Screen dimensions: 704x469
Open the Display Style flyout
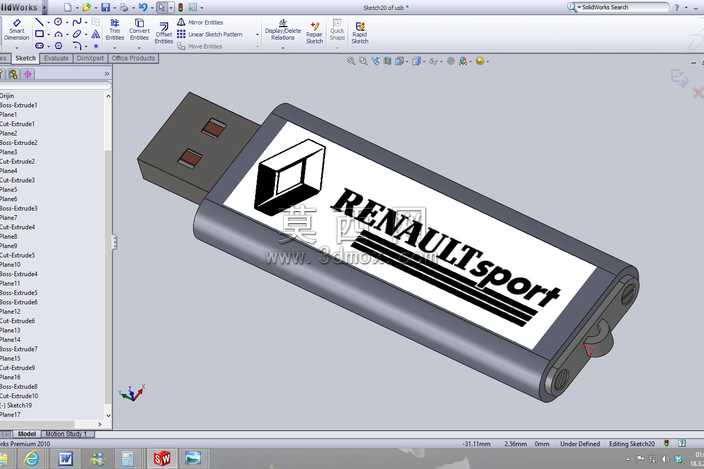[x=417, y=61]
